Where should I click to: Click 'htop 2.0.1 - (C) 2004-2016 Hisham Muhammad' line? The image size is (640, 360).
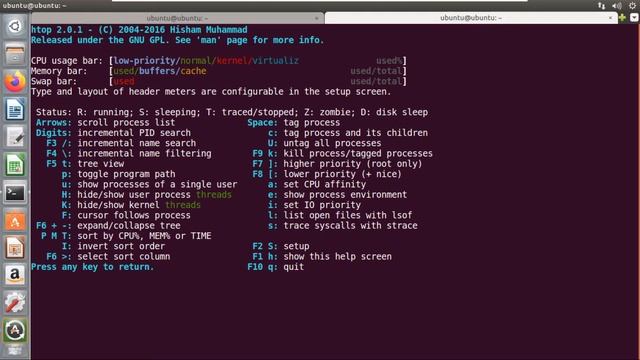coord(139,30)
